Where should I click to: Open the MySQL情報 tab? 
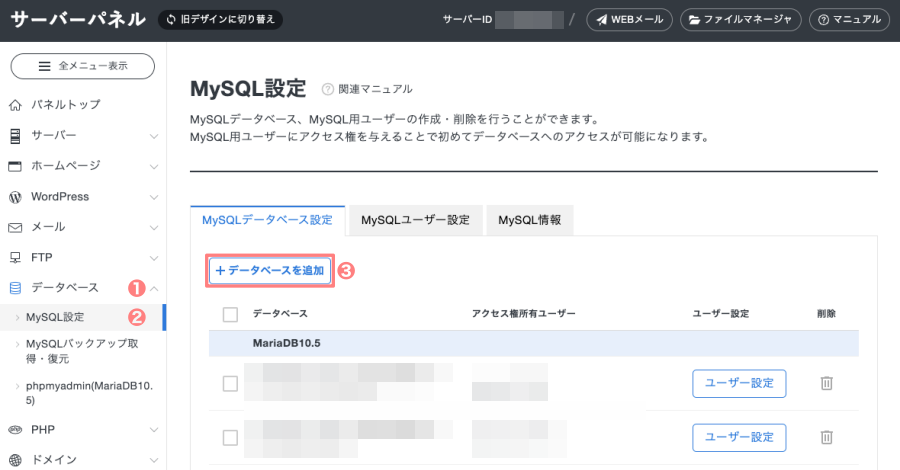point(529,220)
